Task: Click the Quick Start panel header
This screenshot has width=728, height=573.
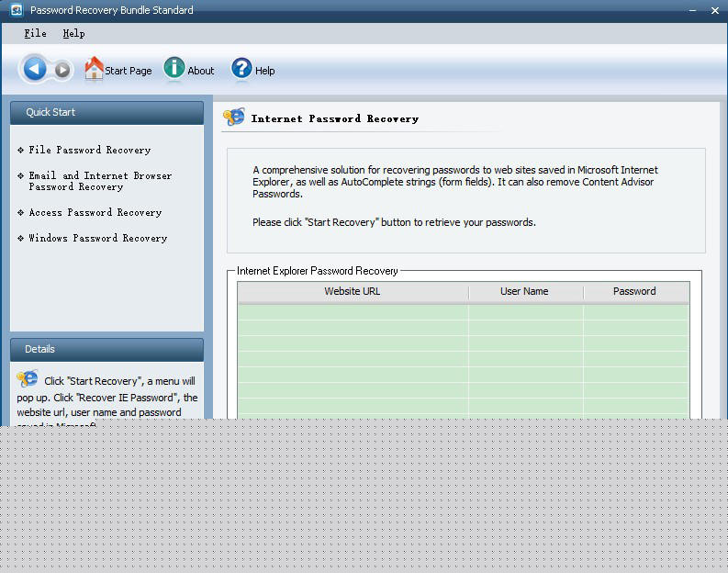Action: (106, 113)
